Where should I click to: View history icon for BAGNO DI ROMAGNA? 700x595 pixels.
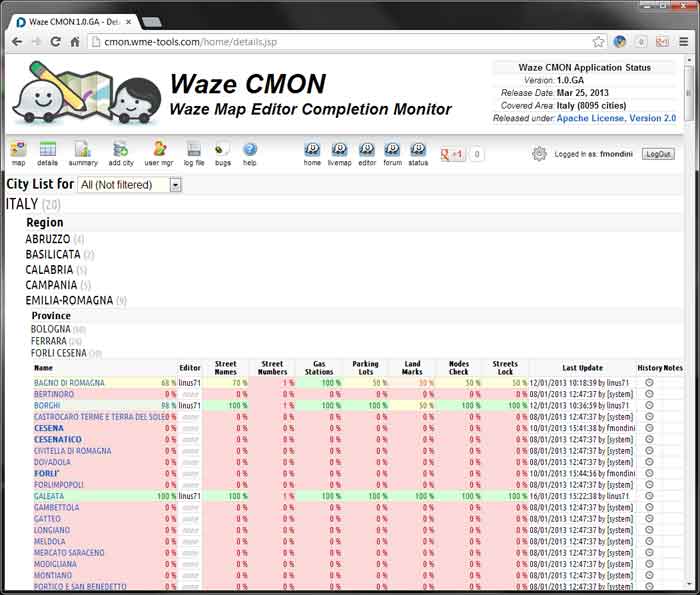649,383
